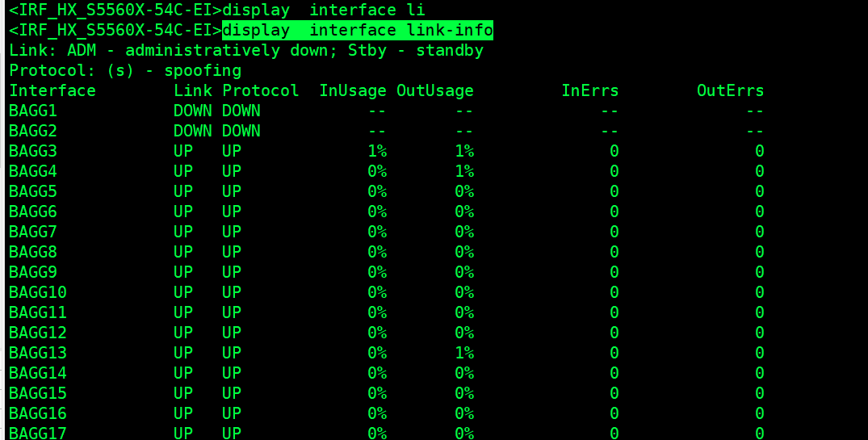The image size is (868, 440).
Task: Click the OutUsage column header
Action: (x=435, y=90)
